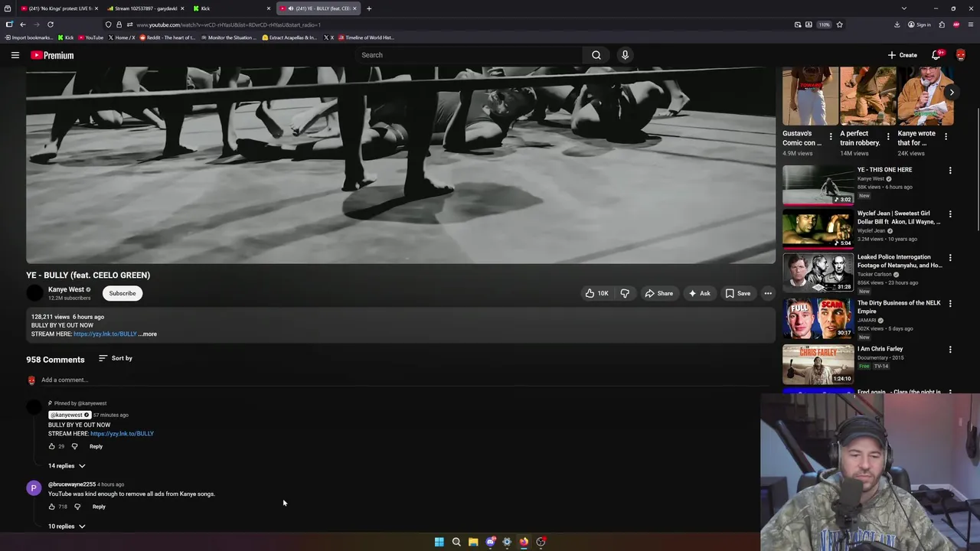The image size is (980, 551).
Task: Open options for "Gustavo's Comic con" short
Action: (831, 137)
